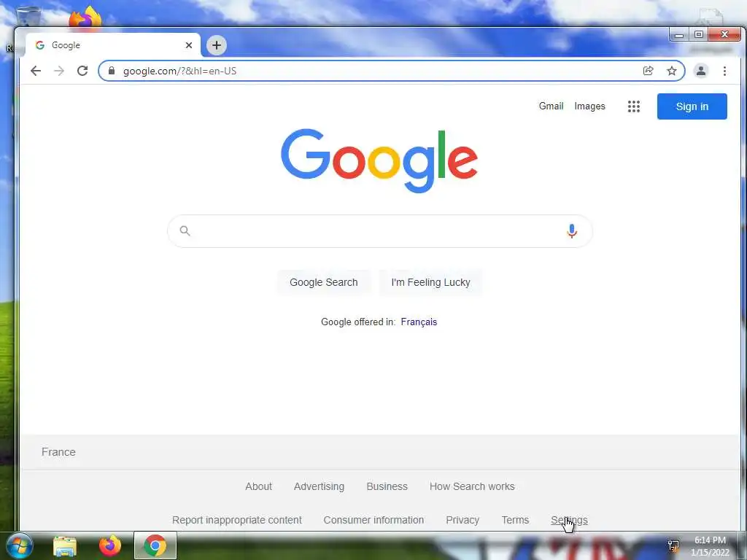This screenshot has height=560, width=747.
Task: Click the forward navigation arrow
Action: coord(59,71)
